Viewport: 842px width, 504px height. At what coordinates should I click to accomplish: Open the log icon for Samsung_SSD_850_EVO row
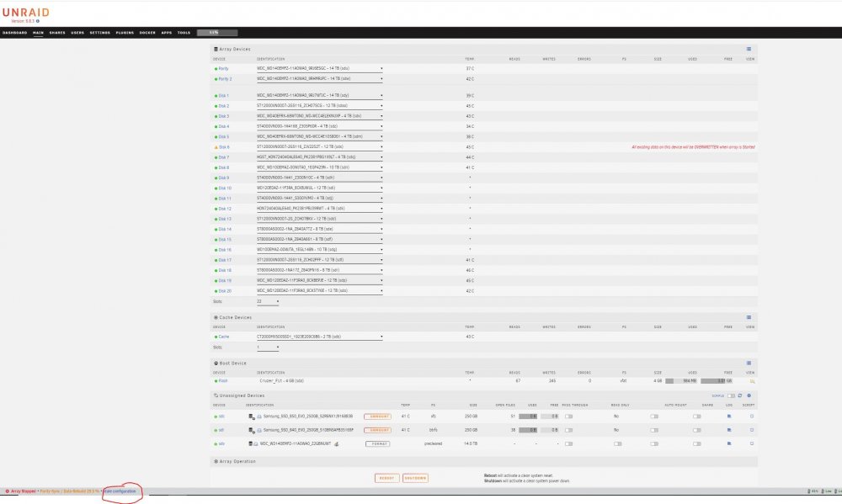pyautogui.click(x=729, y=416)
